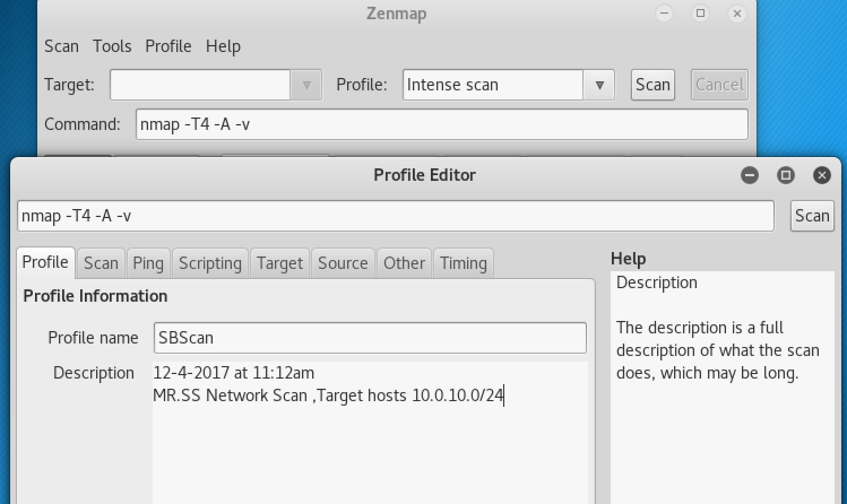Maximize the Profile Editor window
Viewport: 847px width, 504px height.
785,175
